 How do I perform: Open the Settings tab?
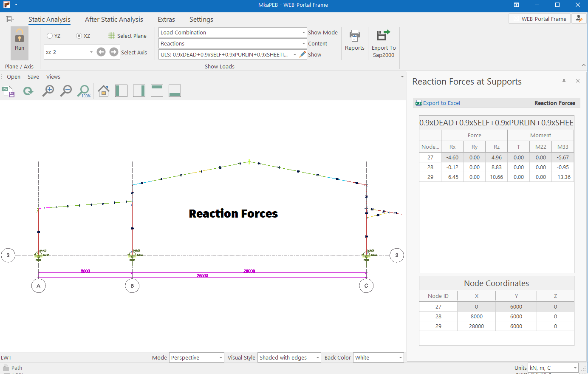[201, 20]
